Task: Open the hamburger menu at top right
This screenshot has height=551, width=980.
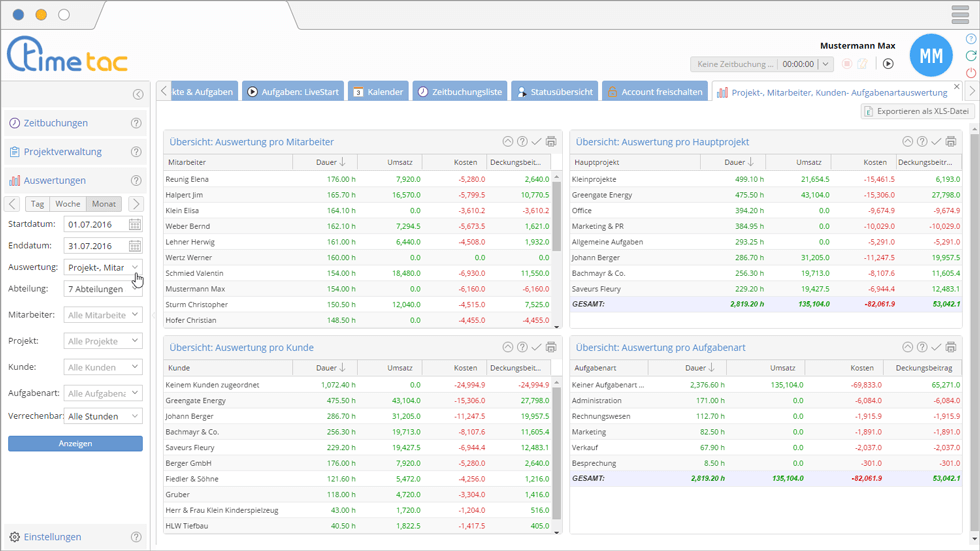Action: pyautogui.click(x=960, y=15)
